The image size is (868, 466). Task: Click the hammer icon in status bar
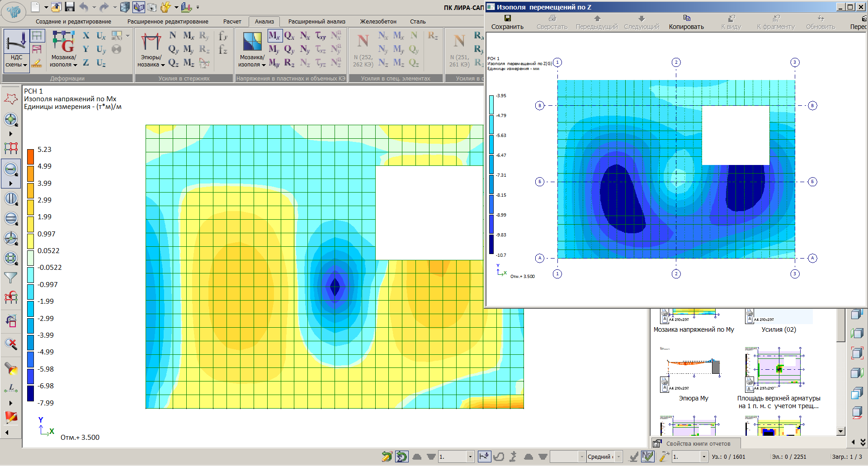click(x=664, y=457)
